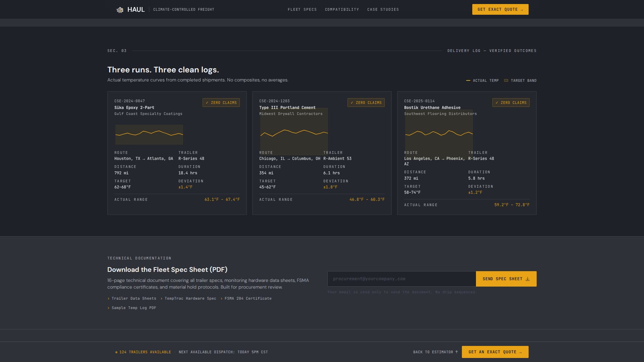
Task: Open the Fleet Specs nav item
Action: click(x=302, y=9)
